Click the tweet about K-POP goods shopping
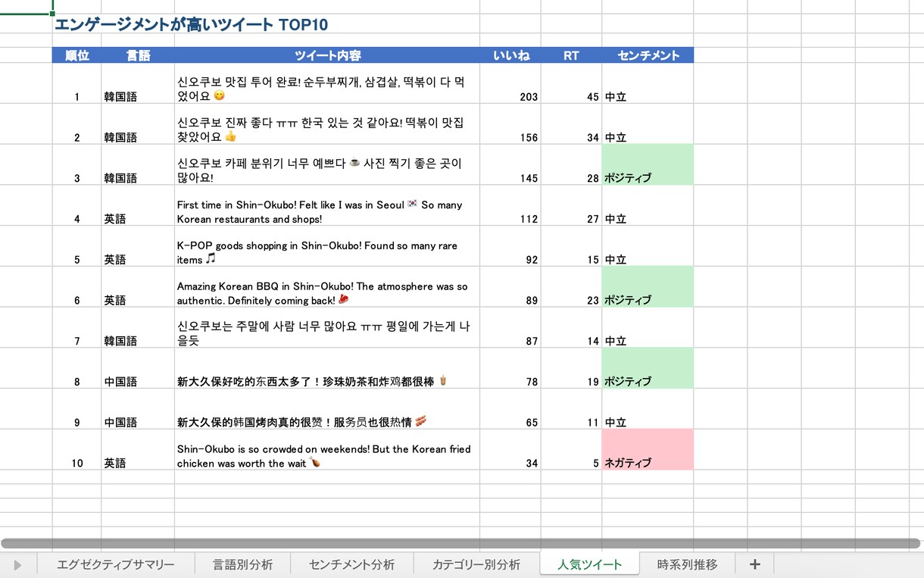924x578 pixels. (x=327, y=246)
